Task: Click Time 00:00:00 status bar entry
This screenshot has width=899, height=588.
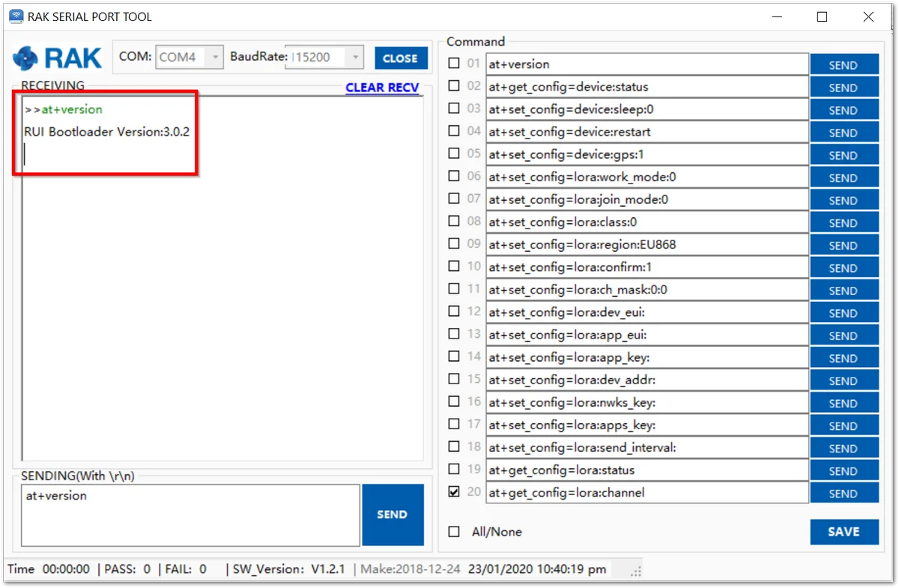Action: [x=49, y=569]
